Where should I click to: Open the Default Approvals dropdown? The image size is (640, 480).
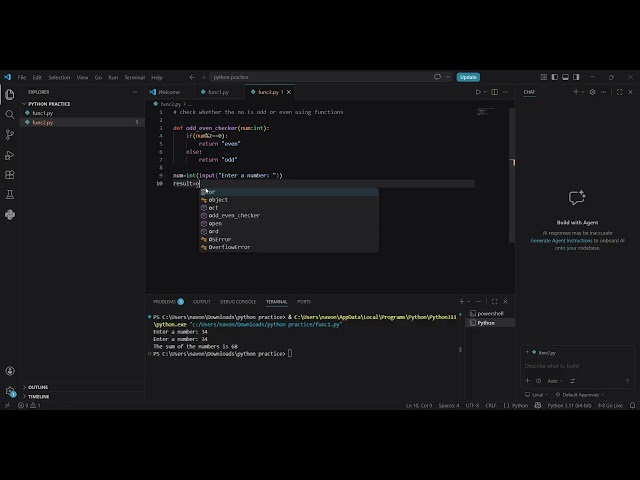(x=580, y=395)
